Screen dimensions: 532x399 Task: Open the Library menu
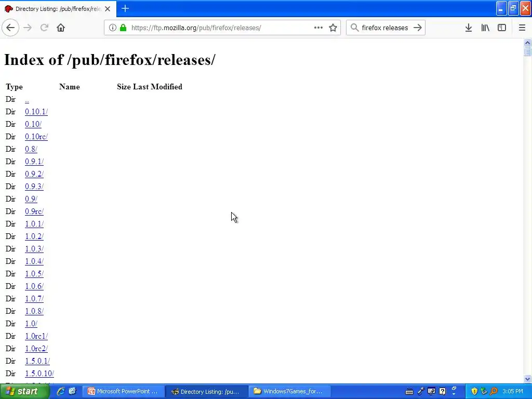(485, 28)
